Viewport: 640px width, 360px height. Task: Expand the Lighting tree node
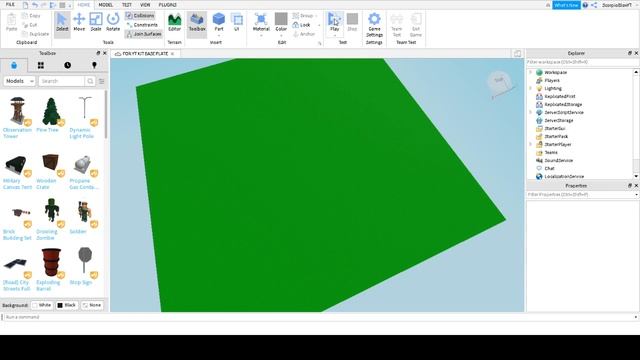(531, 88)
